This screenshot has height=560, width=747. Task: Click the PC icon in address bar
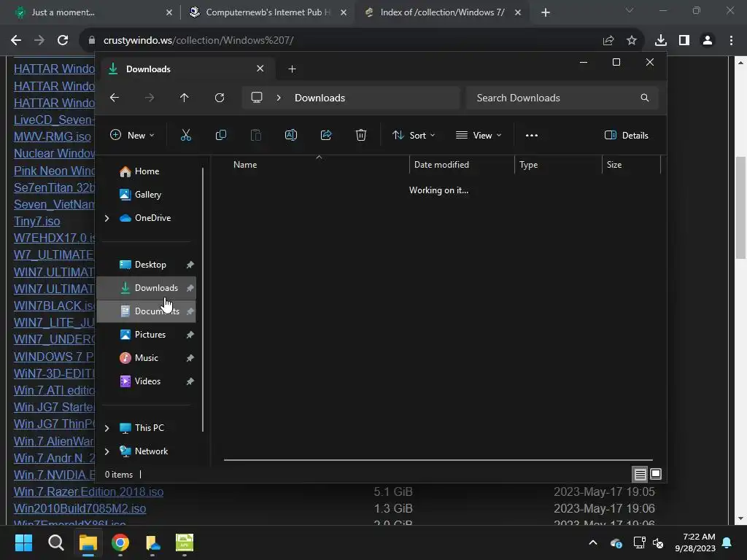[x=257, y=98]
